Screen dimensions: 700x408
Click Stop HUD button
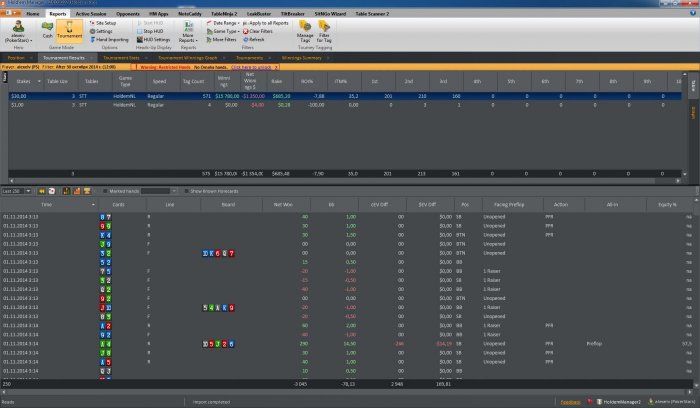tap(150, 31)
